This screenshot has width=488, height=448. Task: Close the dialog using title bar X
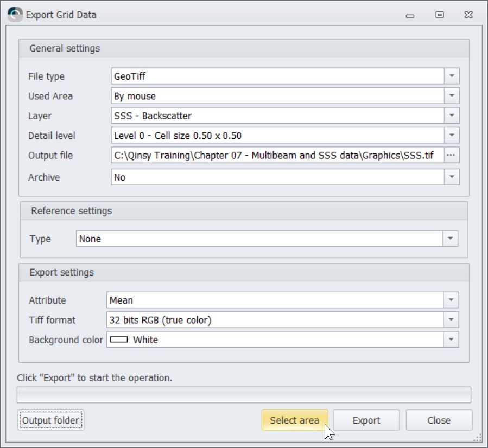point(468,15)
